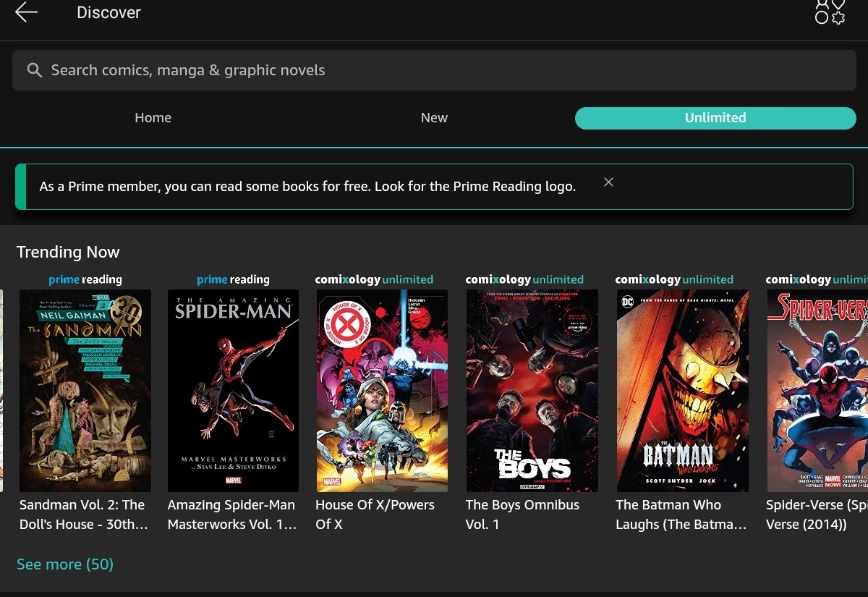The height and width of the screenshot is (597, 868).
Task: Open The Boys Omnibus cover
Action: pyautogui.click(x=532, y=391)
